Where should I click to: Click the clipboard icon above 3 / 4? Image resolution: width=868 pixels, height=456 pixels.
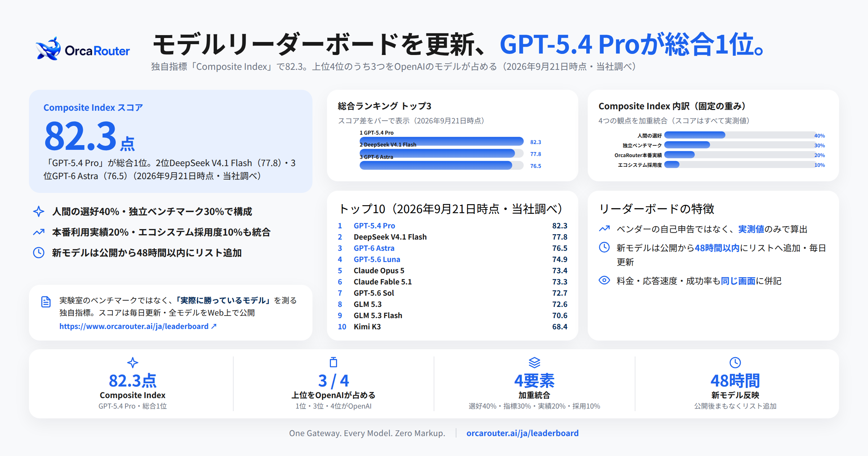pos(333,362)
